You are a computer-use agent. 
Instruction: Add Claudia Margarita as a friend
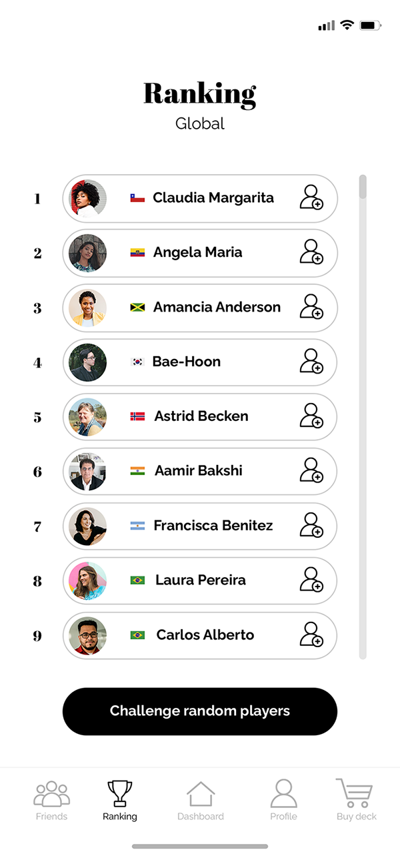311,198
